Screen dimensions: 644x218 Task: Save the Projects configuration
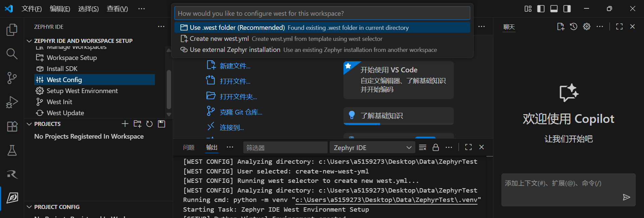(x=162, y=124)
